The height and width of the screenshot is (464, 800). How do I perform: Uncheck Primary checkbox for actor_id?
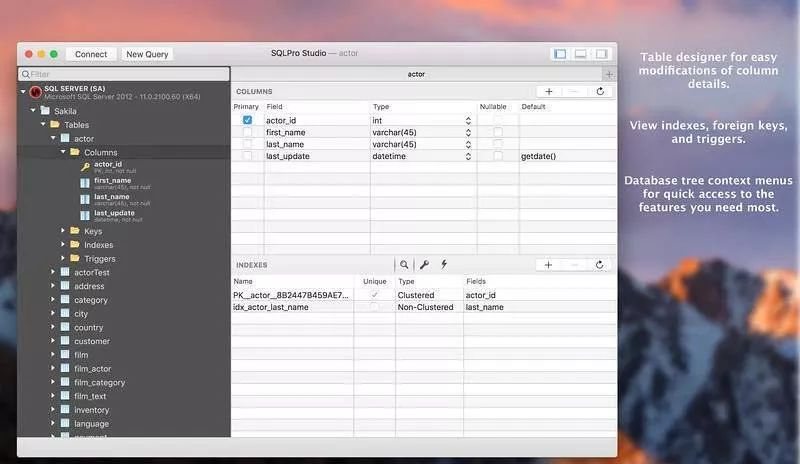(x=247, y=120)
